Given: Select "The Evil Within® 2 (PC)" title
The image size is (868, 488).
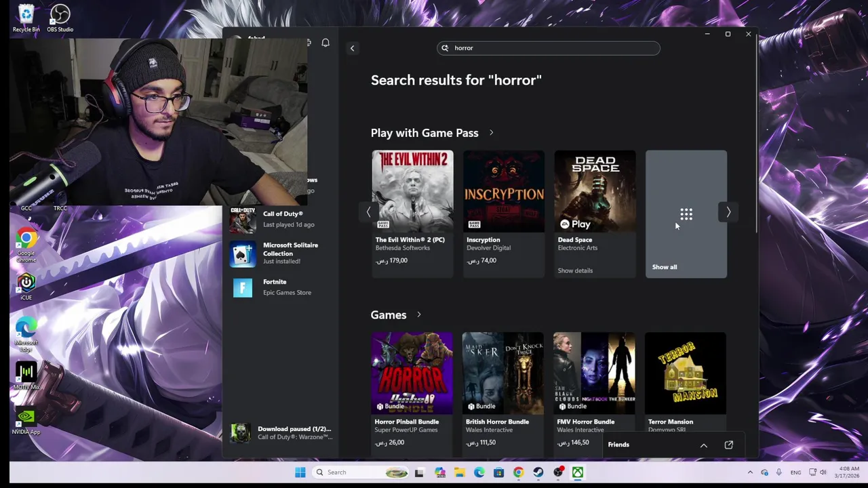Looking at the screenshot, I should click(410, 240).
